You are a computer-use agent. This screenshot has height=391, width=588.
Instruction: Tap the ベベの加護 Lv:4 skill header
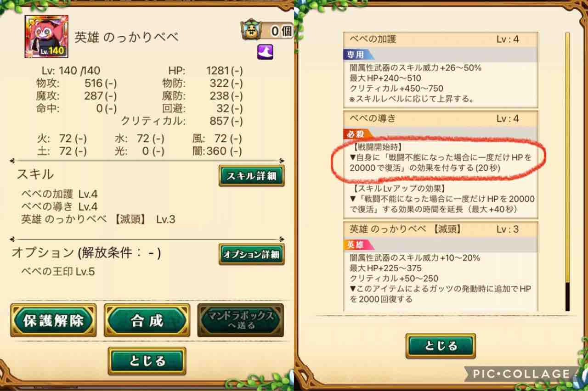pos(441,39)
